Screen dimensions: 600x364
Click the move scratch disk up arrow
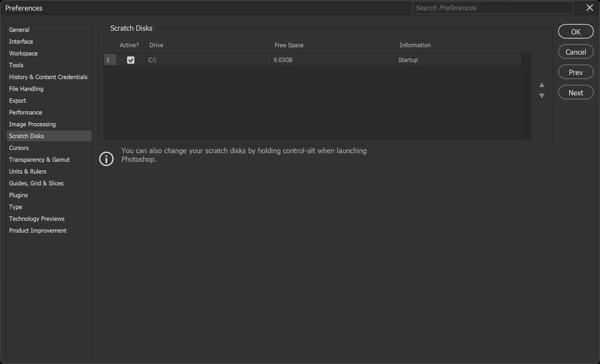point(542,85)
